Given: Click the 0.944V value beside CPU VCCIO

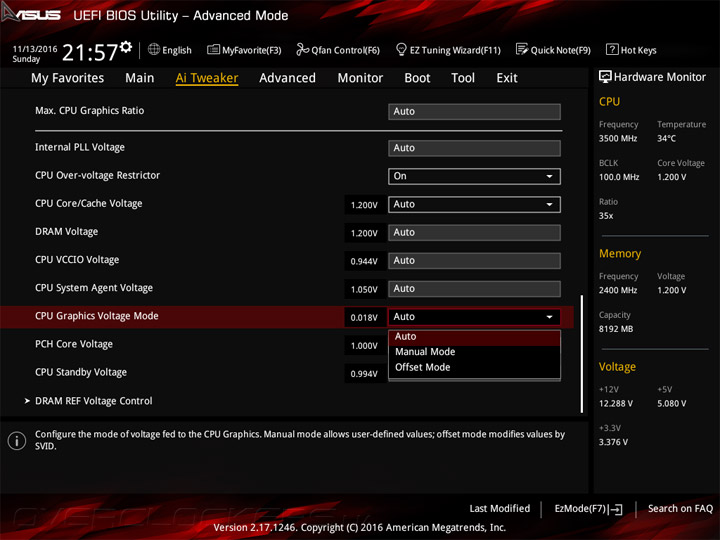Looking at the screenshot, I should (x=364, y=261).
